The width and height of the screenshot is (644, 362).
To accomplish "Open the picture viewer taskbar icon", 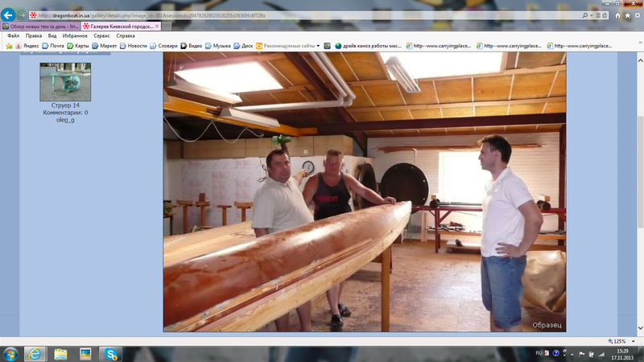I will (x=85, y=354).
